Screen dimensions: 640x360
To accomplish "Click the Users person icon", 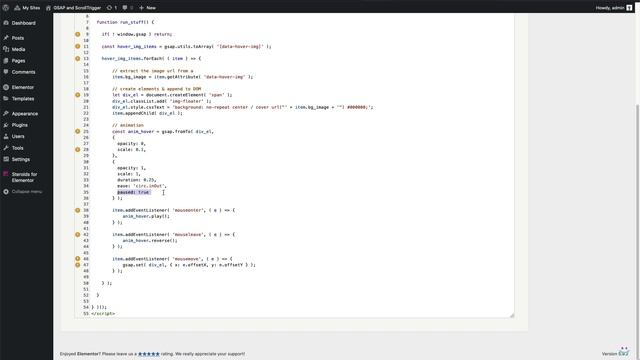I will (6, 136).
